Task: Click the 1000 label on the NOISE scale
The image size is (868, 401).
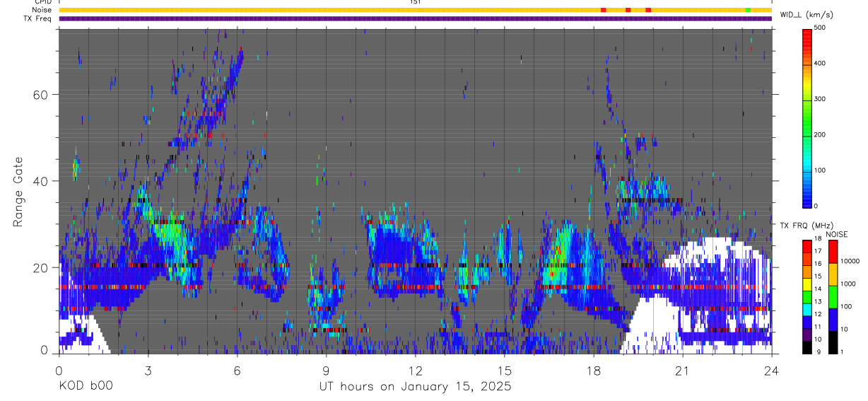Action: (x=848, y=284)
